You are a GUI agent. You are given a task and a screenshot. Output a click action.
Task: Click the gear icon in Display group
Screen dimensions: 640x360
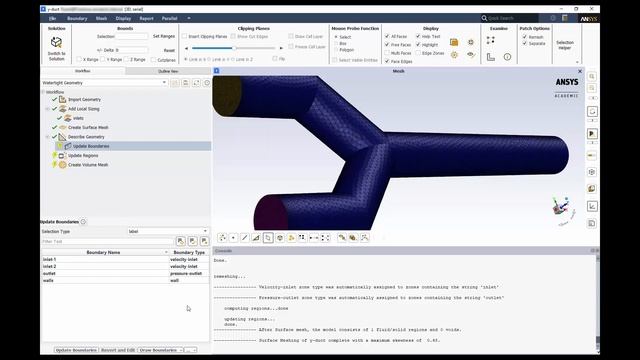[454, 55]
